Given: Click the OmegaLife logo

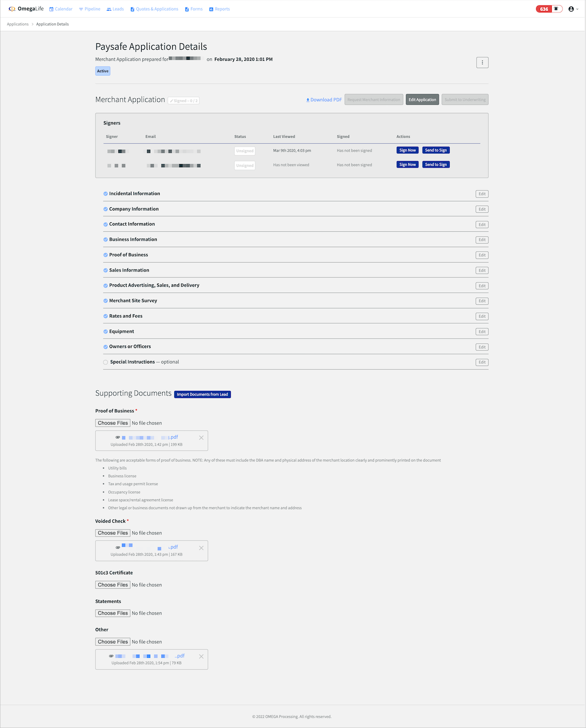Looking at the screenshot, I should (x=26, y=9).
